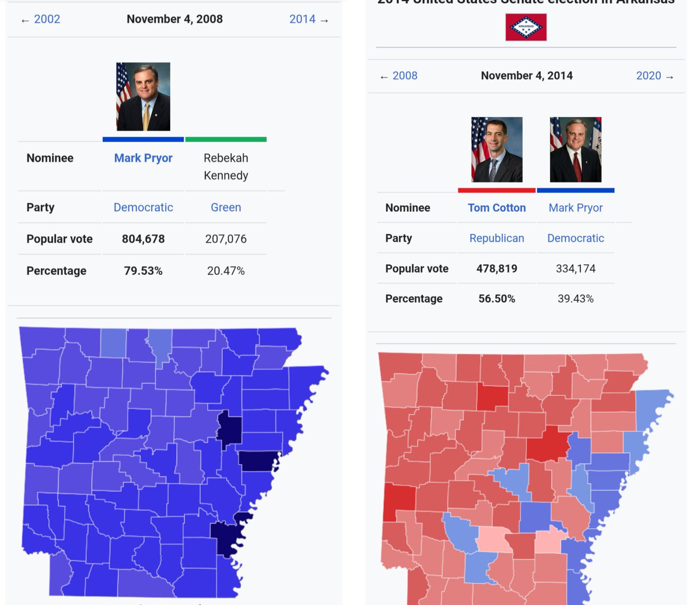This screenshot has width=700, height=605.
Task: Go to the 2014 election link in the left panel
Action: pos(302,19)
